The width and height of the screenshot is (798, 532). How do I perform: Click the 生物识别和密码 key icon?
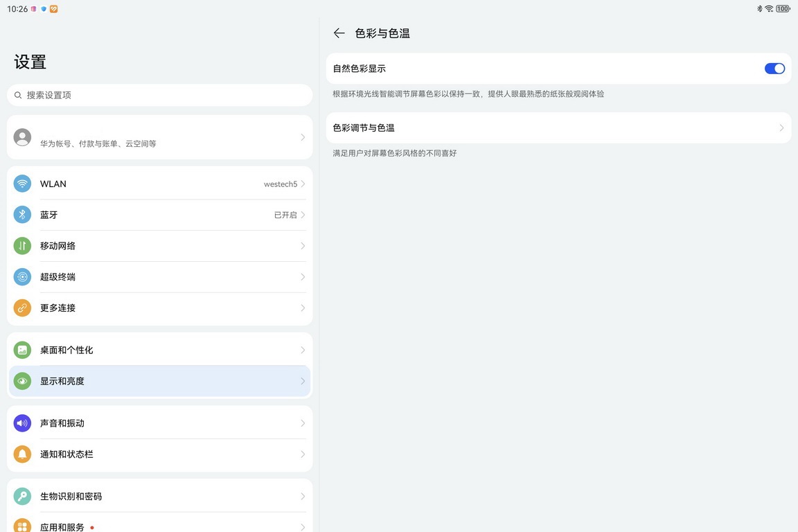(22, 497)
